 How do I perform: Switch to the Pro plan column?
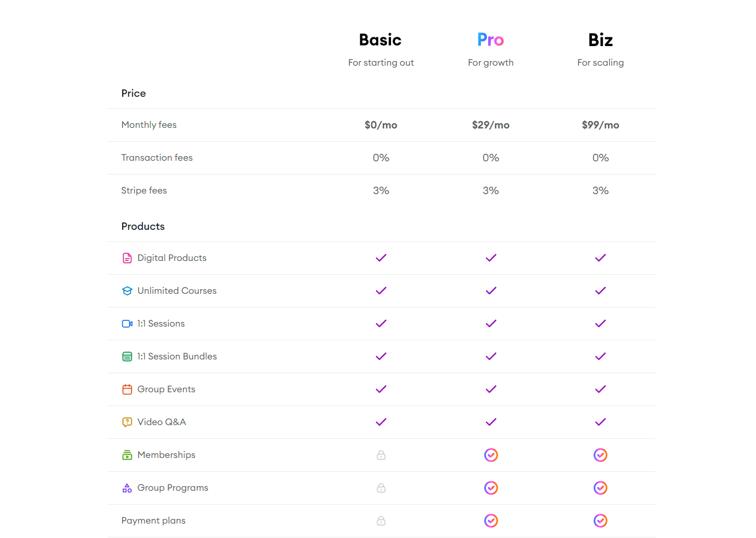click(x=491, y=40)
